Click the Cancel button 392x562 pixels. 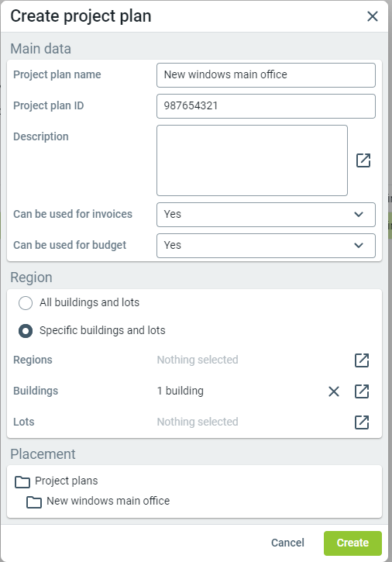(287, 543)
